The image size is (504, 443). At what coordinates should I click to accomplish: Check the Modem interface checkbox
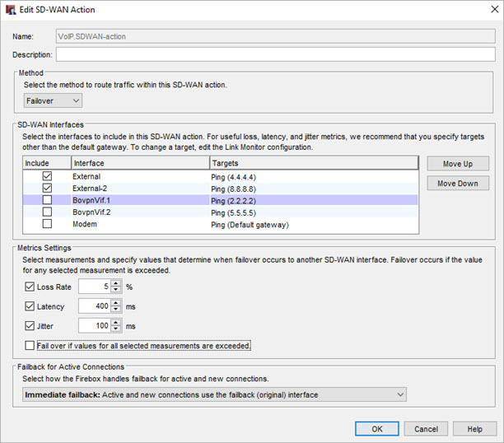pos(47,223)
